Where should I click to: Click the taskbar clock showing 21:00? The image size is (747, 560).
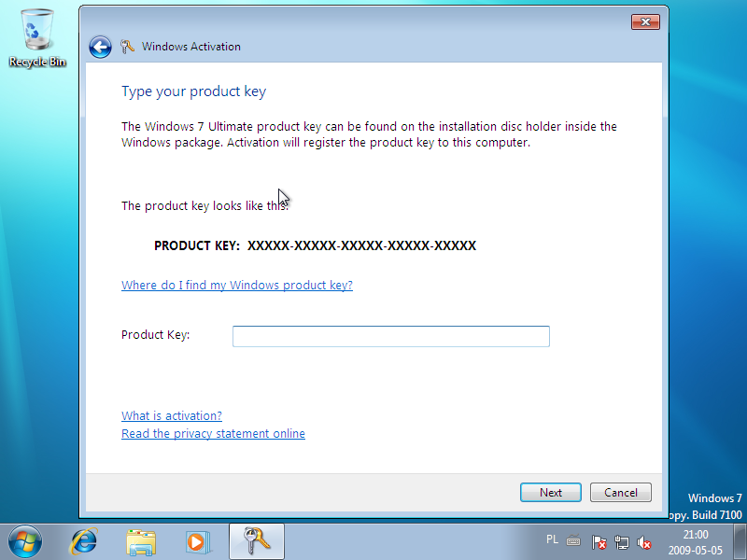pyautogui.click(x=696, y=542)
